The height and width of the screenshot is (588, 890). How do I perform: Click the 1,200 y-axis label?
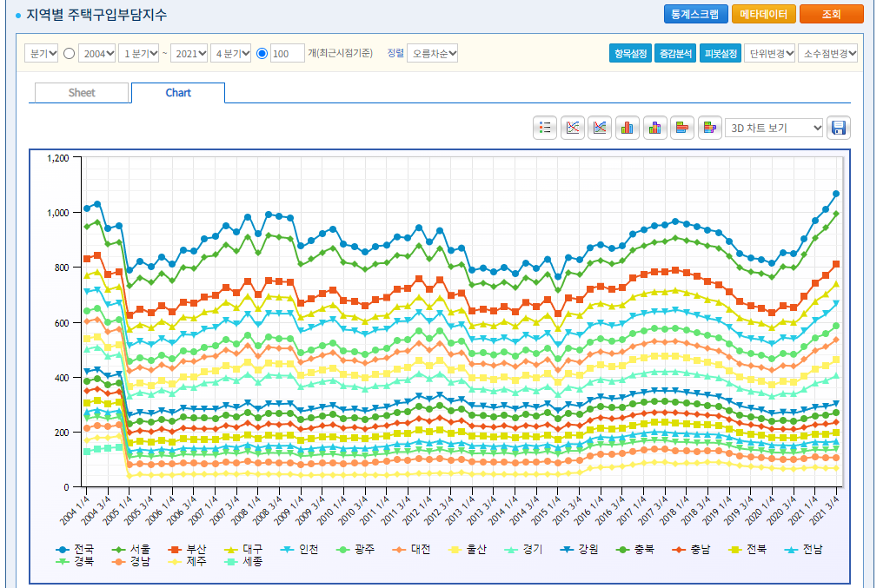[x=58, y=158]
